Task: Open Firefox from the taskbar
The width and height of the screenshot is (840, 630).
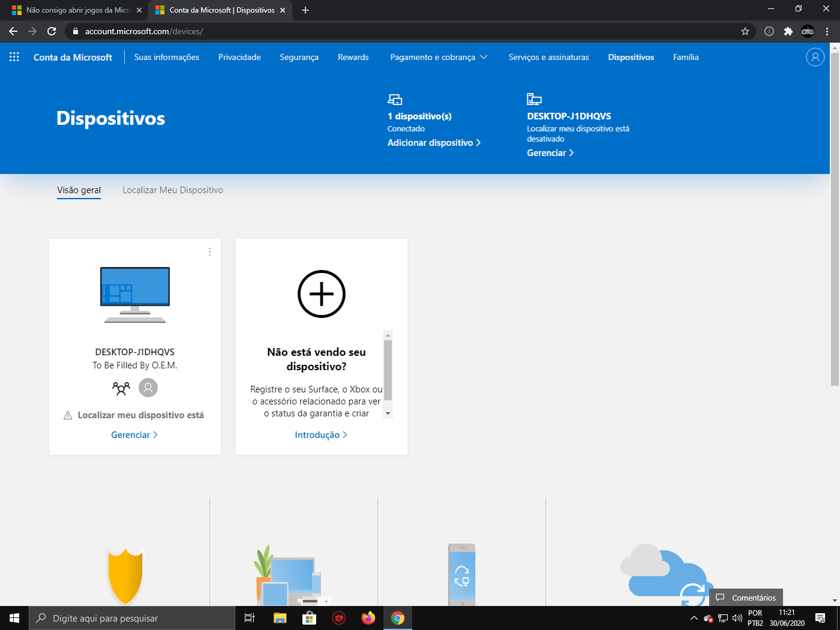Action: 368,618
